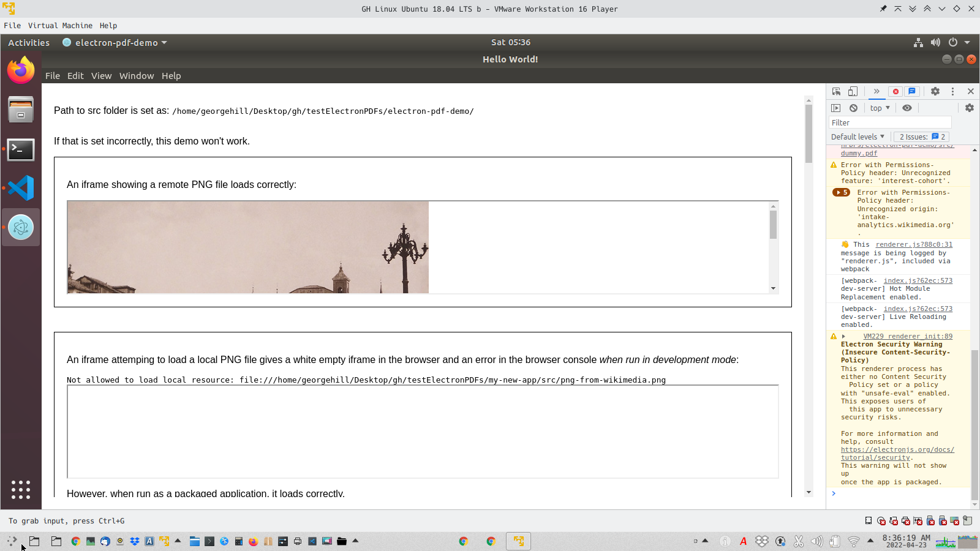Viewport: 980px width, 551px height.
Task: Open the 'Default levels' dropdown
Action: [857, 137]
